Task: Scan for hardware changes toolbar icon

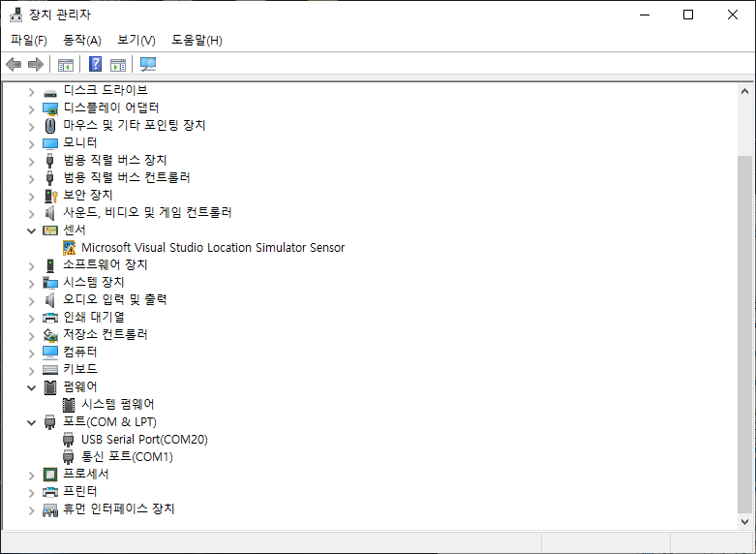Action: click(148, 64)
